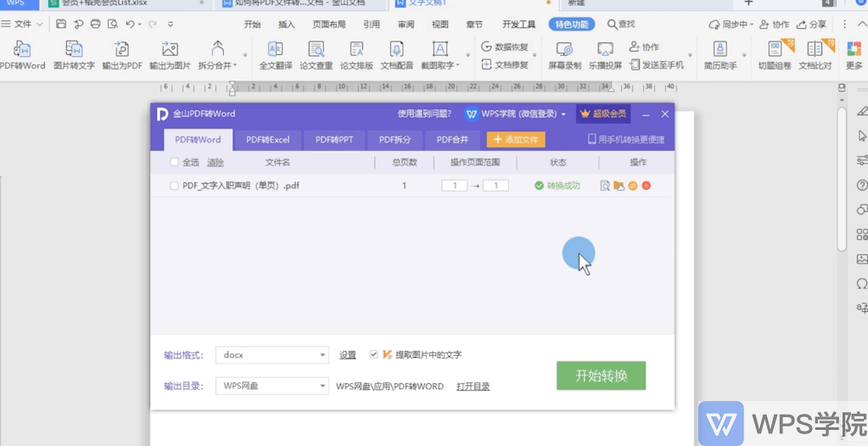Remove the file with red delete icon

click(x=646, y=186)
